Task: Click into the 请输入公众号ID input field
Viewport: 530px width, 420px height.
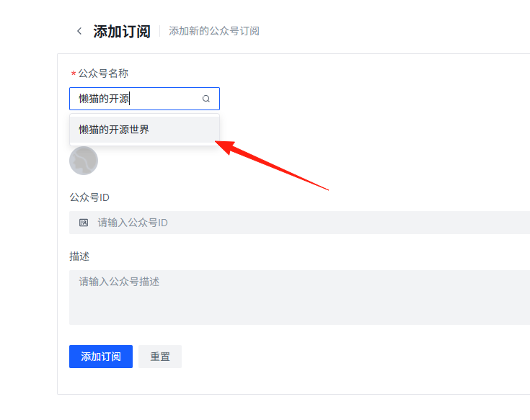Action: 299,223
